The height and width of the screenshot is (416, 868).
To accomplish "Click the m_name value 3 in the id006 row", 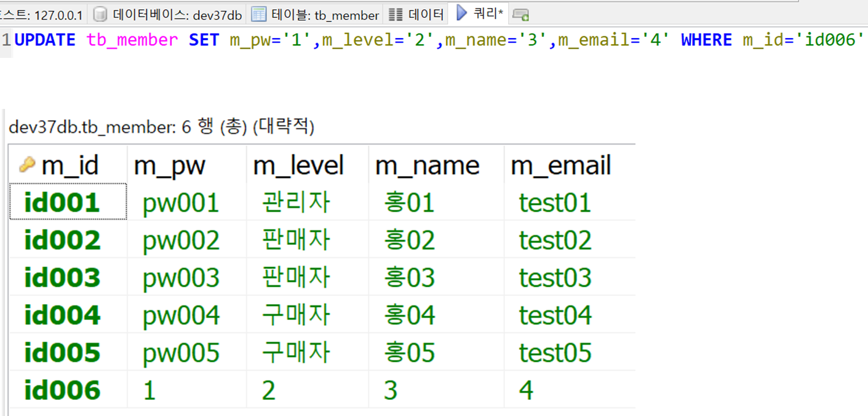I will pos(436,390).
